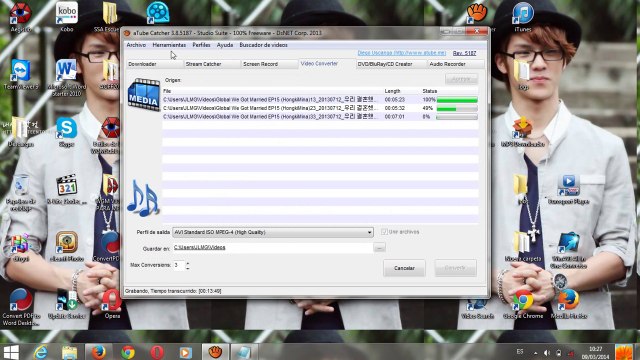Click the MEDIA film strip icon
The image size is (640, 360).
[143, 95]
